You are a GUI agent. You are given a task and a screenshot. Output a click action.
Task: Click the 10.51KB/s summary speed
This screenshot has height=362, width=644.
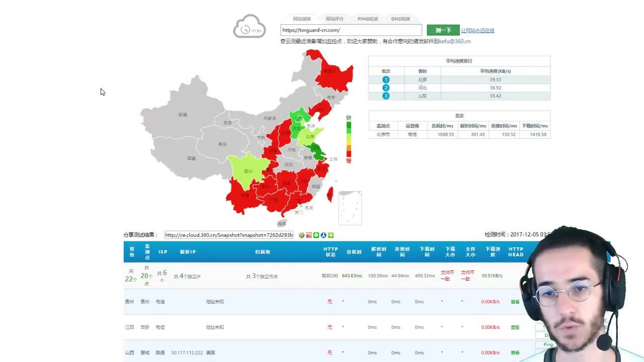pos(492,276)
